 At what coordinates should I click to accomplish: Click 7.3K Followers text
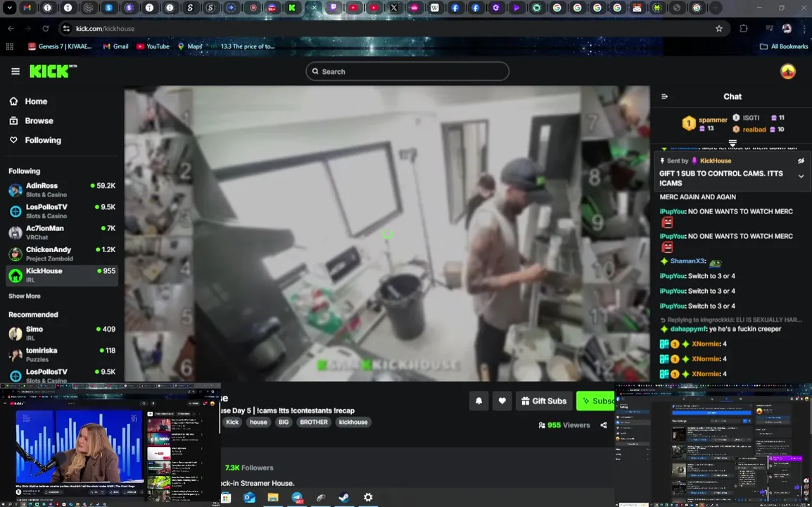tap(249, 468)
